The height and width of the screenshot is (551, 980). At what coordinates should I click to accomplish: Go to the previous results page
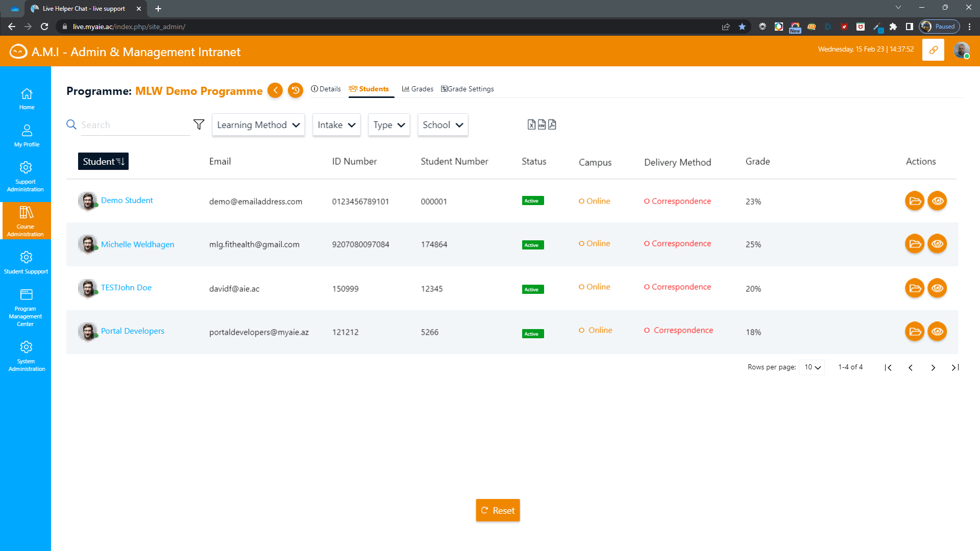(x=911, y=368)
